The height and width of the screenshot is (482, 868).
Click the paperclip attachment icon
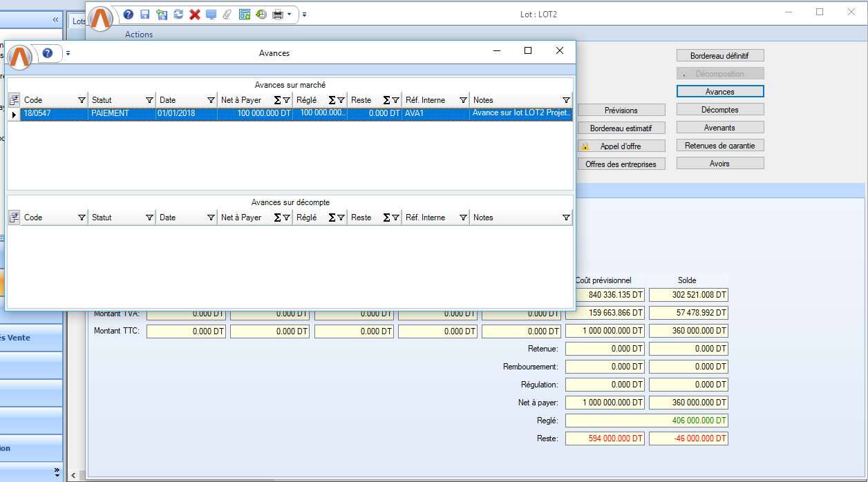(227, 15)
